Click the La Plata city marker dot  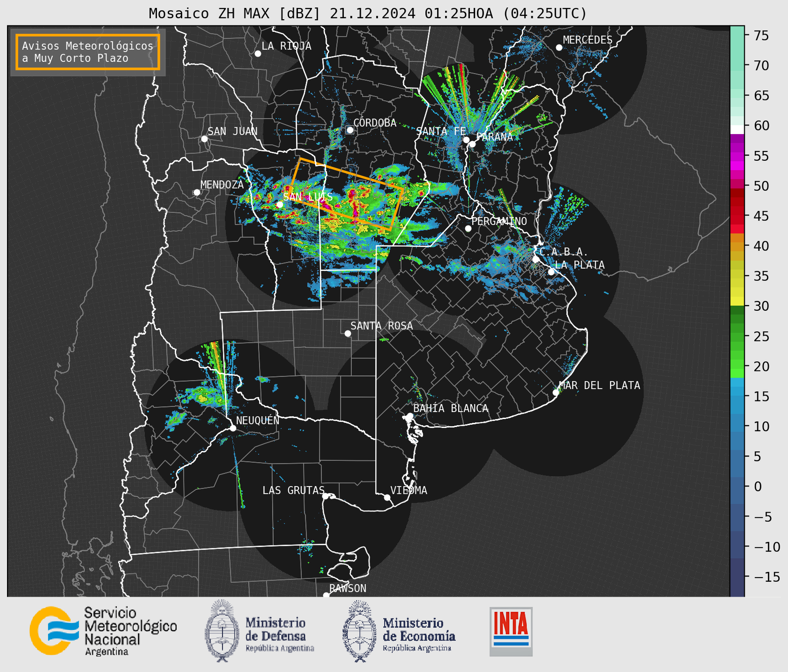(551, 272)
